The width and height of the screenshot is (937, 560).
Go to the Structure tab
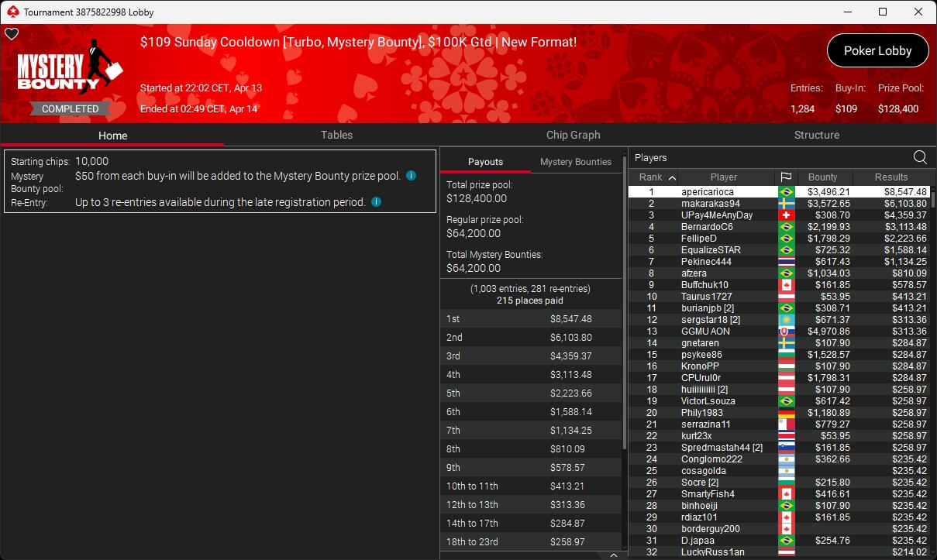[817, 135]
